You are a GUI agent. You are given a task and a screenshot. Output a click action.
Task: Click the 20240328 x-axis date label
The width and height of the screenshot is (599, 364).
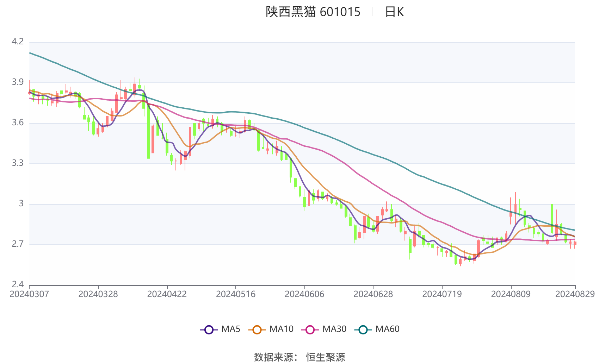click(x=98, y=294)
